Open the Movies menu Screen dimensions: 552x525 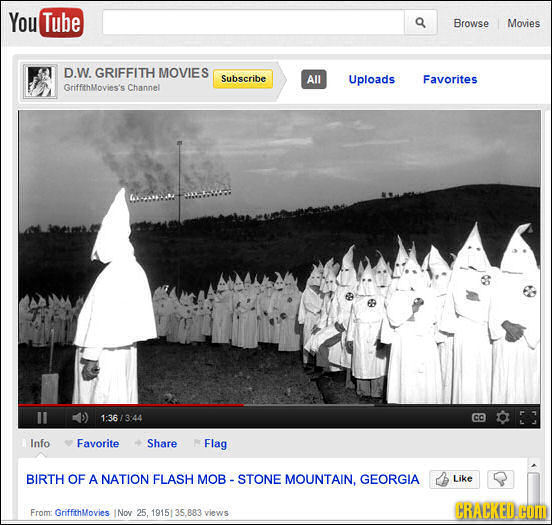pyautogui.click(x=523, y=23)
